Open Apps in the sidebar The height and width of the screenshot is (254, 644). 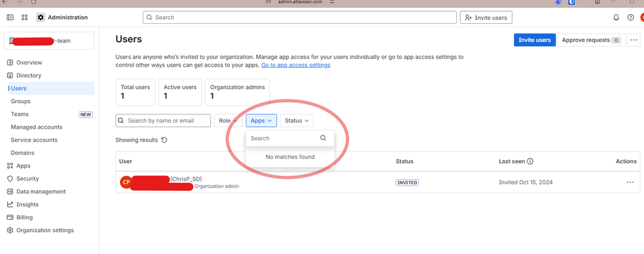coord(23,166)
